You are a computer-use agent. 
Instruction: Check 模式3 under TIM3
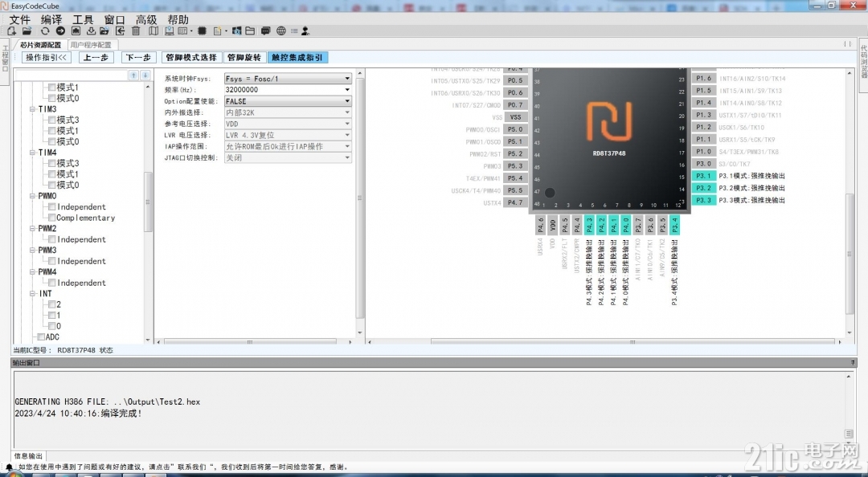[x=52, y=120]
